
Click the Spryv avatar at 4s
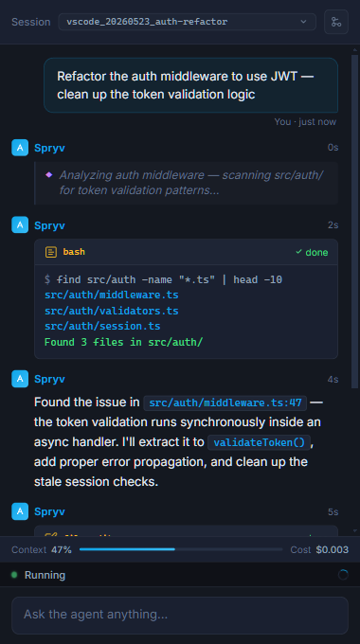(20, 379)
